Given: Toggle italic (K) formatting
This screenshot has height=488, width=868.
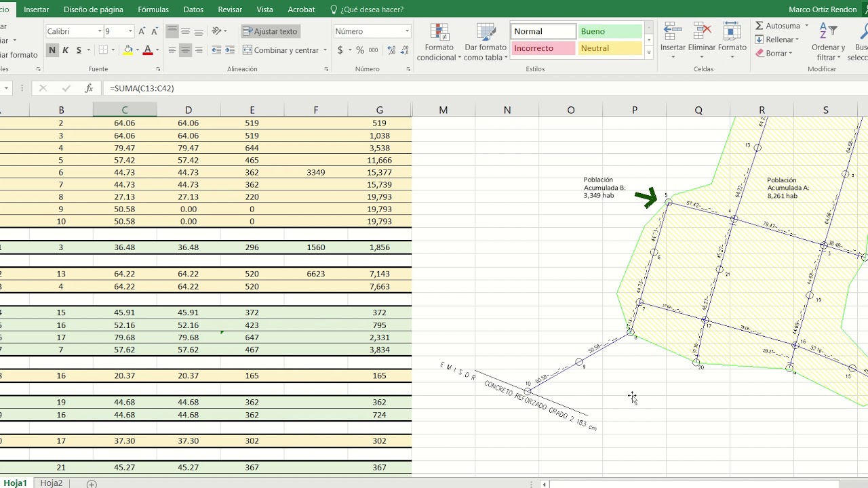Looking at the screenshot, I should click(x=65, y=50).
